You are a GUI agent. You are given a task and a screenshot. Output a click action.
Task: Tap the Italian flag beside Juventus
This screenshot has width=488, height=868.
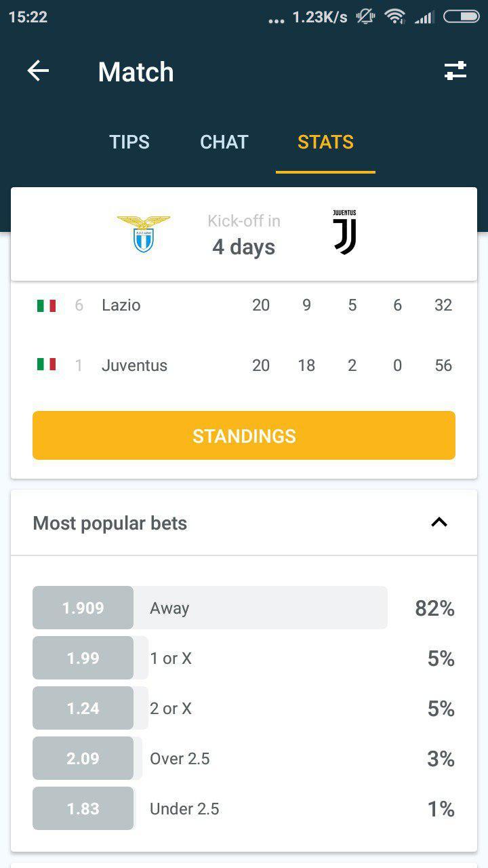click(x=46, y=365)
